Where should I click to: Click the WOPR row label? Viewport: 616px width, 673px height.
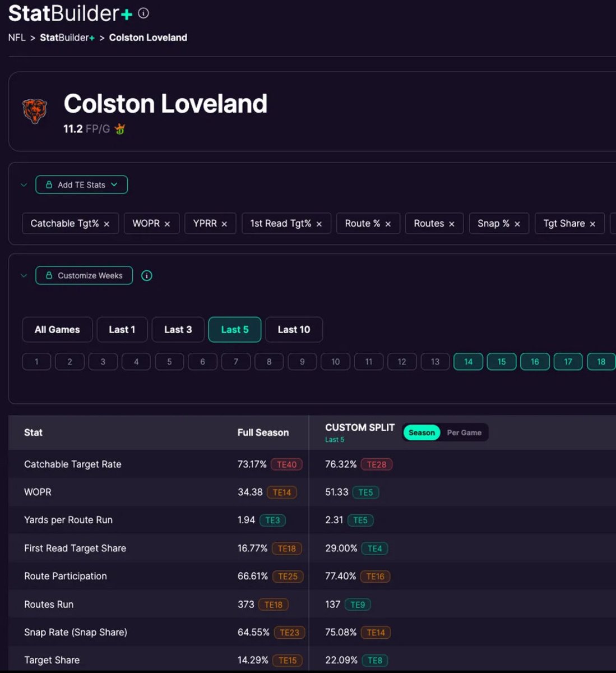[38, 492]
